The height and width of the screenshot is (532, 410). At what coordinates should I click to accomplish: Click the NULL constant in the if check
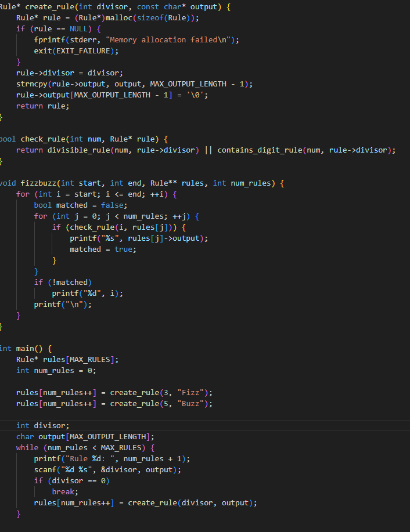click(x=78, y=29)
